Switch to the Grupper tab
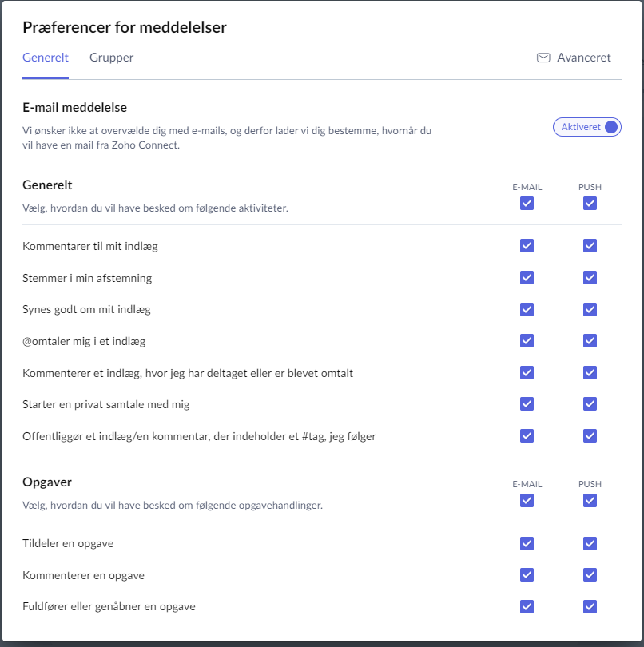The height and width of the screenshot is (647, 644). [112, 58]
